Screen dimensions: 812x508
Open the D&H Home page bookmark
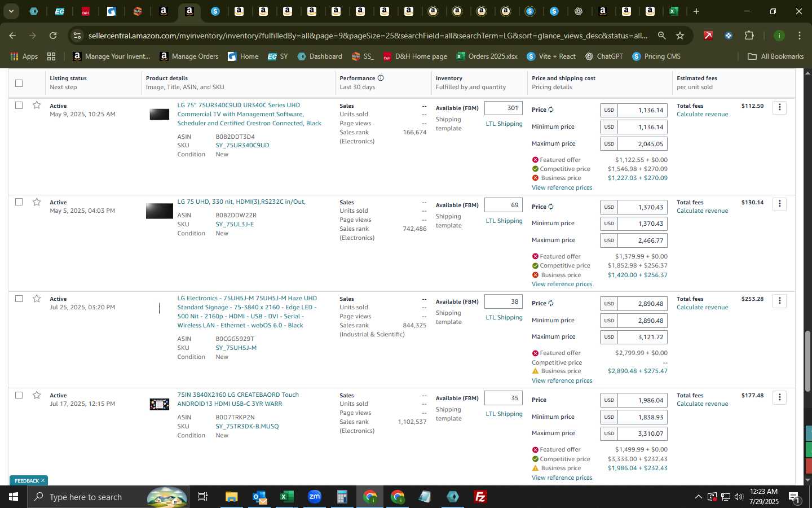(415, 56)
